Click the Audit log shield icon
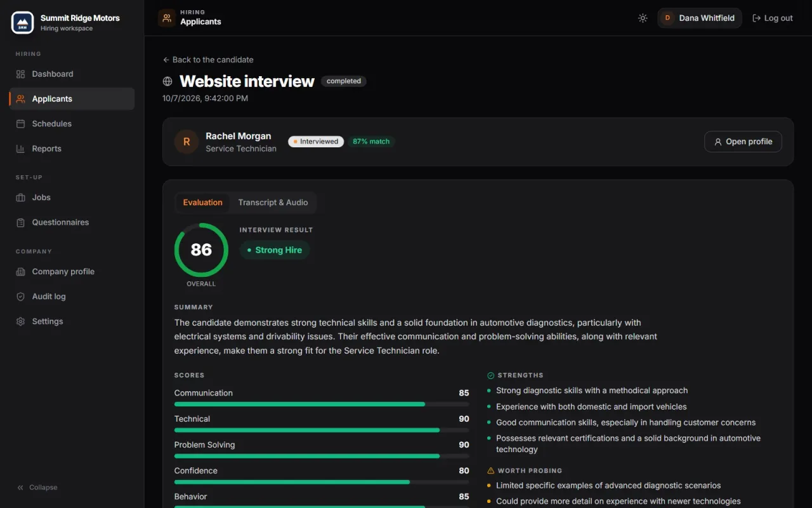 pyautogui.click(x=20, y=297)
